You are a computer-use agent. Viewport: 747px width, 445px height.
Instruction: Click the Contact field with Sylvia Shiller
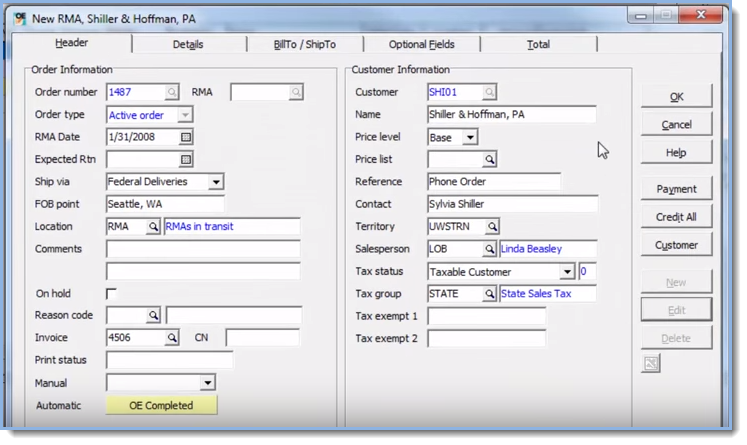pyautogui.click(x=513, y=204)
